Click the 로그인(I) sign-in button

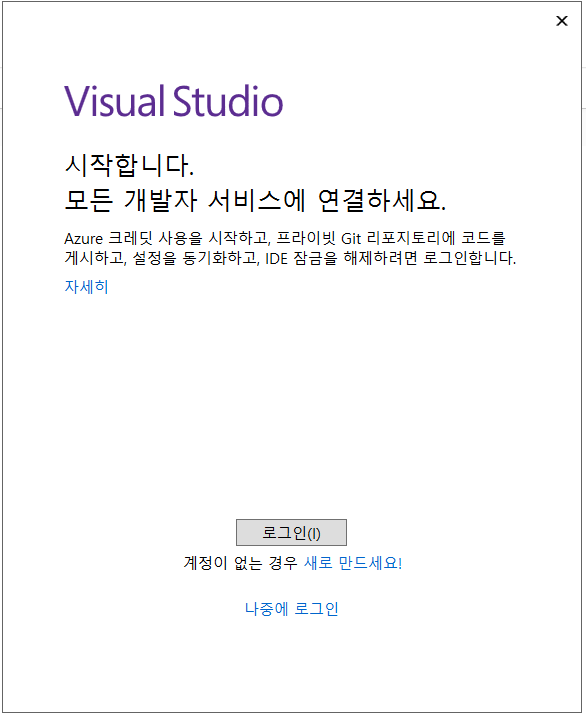pos(291,533)
